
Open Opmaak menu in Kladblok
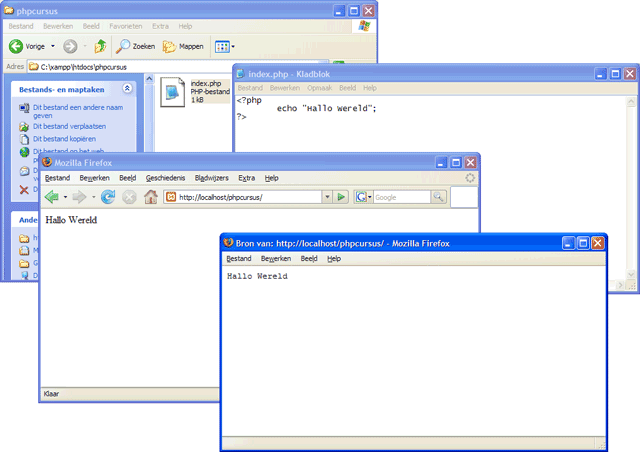click(x=320, y=88)
